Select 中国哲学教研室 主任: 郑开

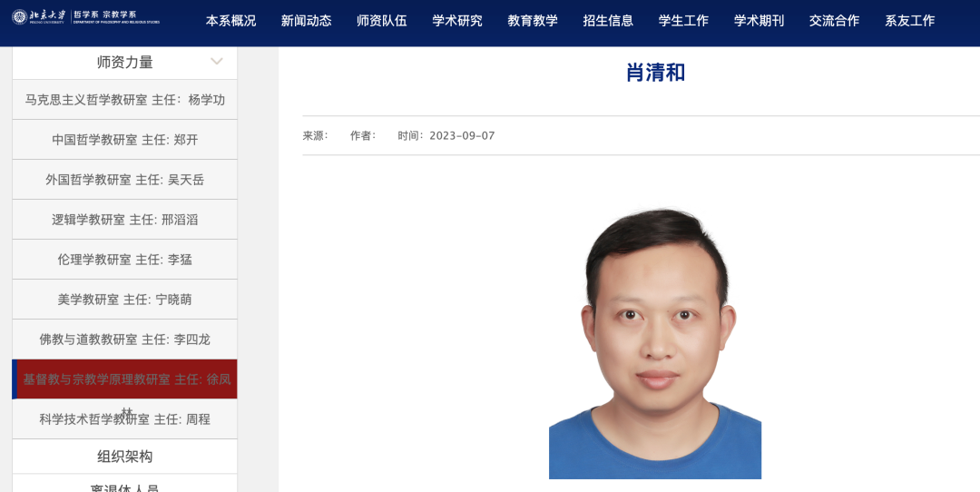click(x=125, y=140)
